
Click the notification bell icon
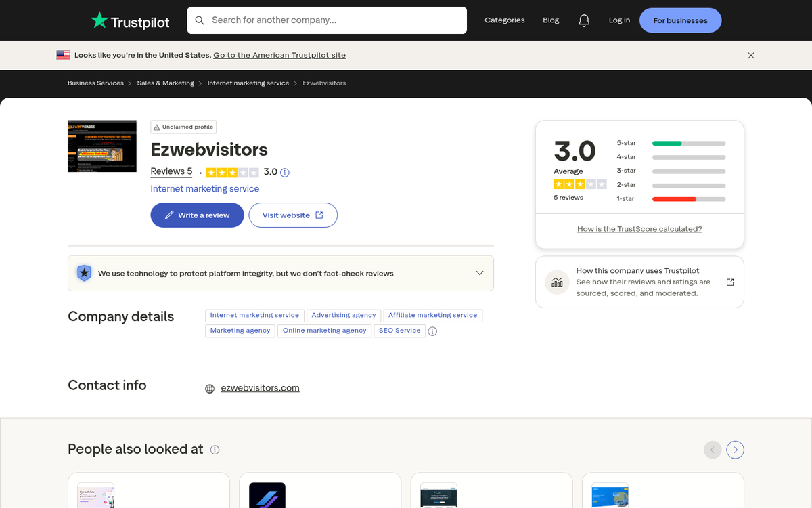584,20
